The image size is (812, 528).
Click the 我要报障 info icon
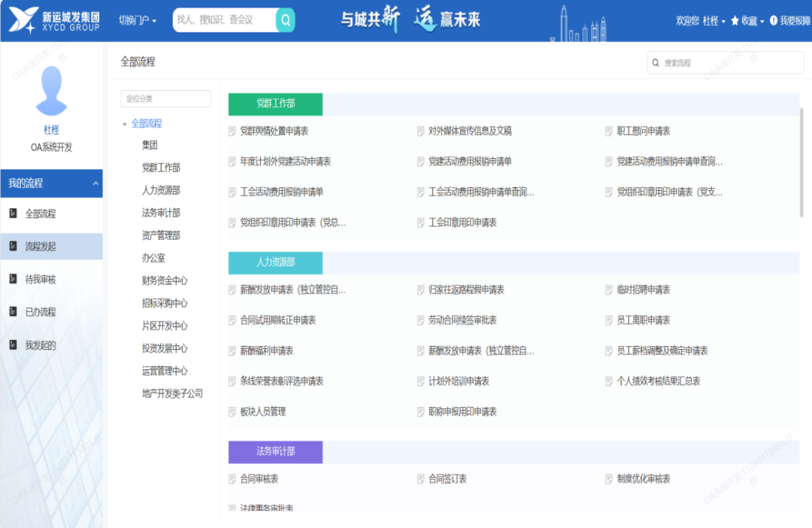[774, 21]
